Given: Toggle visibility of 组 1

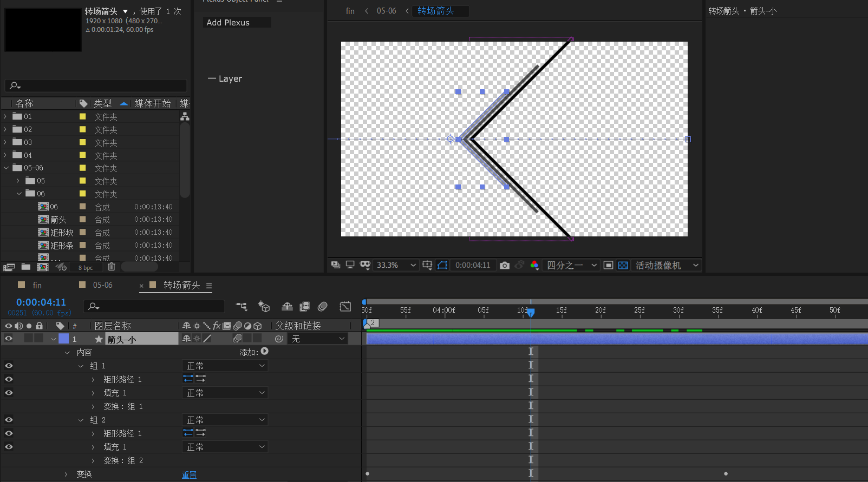Looking at the screenshot, I should 9,366.
